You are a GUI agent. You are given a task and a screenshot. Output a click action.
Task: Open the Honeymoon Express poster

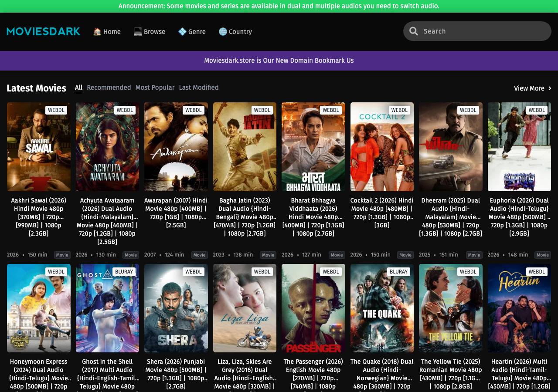[38, 308]
